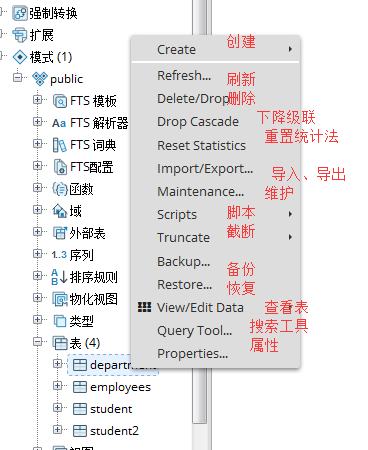Select the 排序规则 tree label
The width and height of the screenshot is (368, 450).
(94, 277)
